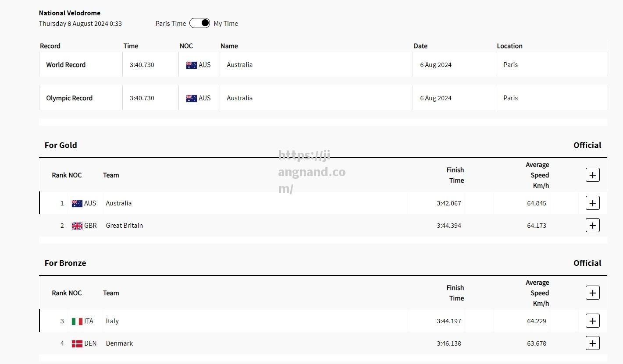Click Australian flag in World Record row
Screen dimensions: 623x364
191,65
